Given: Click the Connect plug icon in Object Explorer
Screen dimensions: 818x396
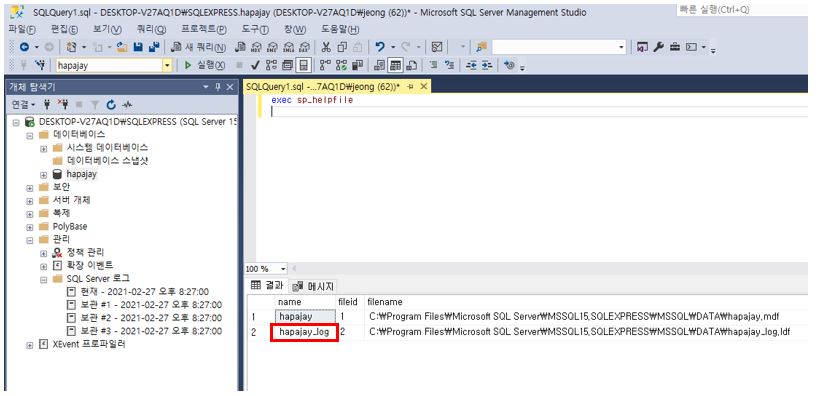Looking at the screenshot, I should click(x=47, y=104).
